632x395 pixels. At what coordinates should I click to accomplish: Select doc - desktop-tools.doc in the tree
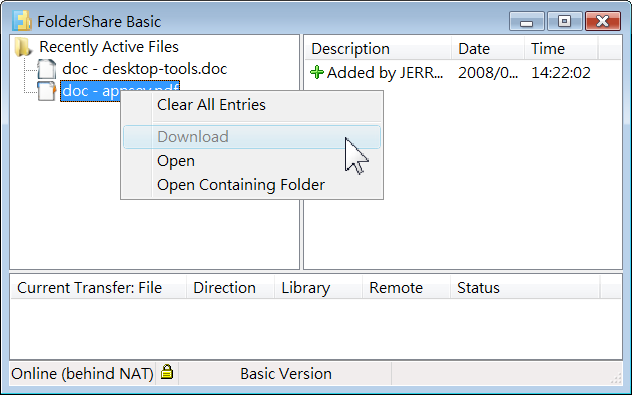click(x=144, y=69)
